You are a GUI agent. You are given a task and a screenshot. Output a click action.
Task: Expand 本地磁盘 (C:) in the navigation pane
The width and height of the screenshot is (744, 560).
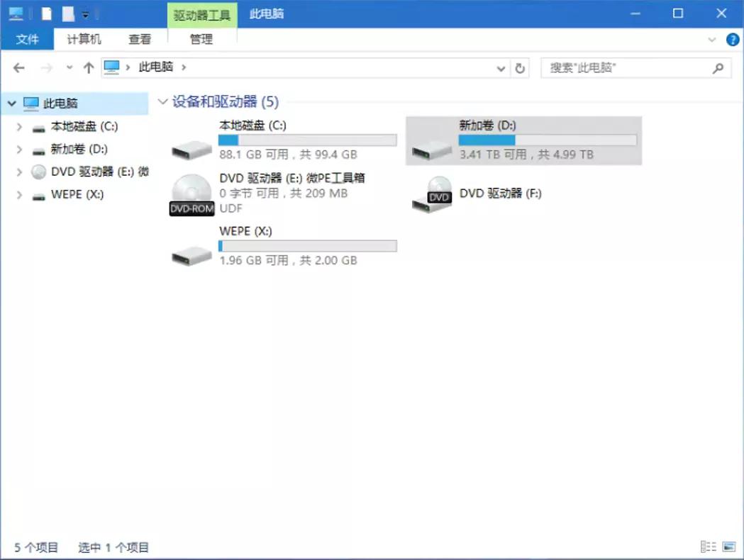click(18, 126)
